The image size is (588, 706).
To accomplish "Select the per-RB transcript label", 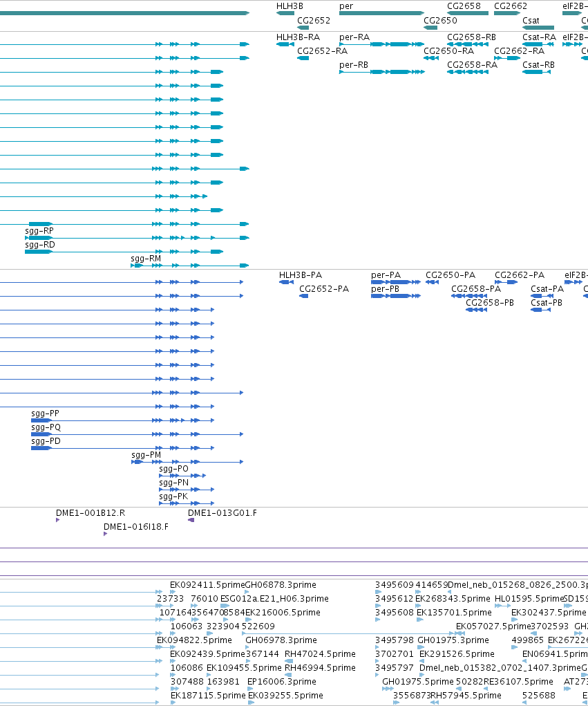I will [354, 65].
